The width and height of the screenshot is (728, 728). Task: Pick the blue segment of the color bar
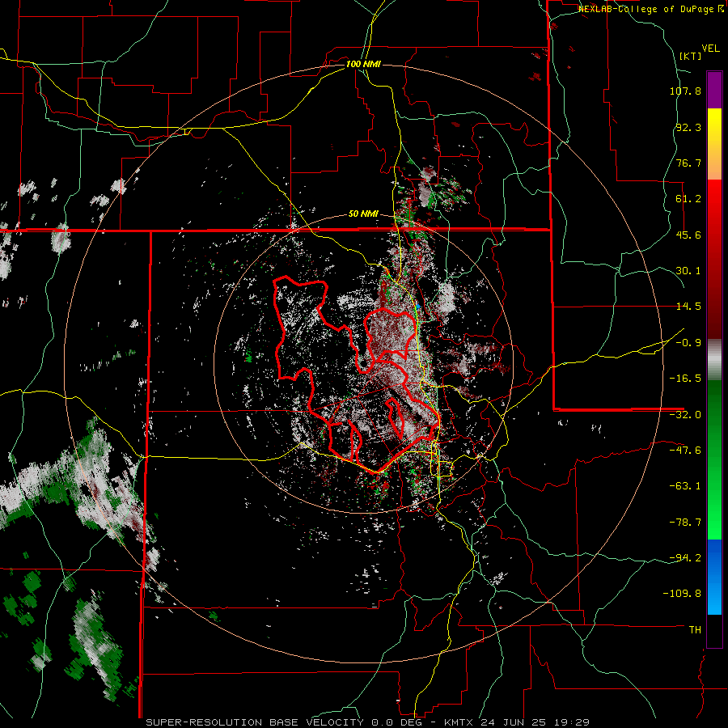point(714,577)
